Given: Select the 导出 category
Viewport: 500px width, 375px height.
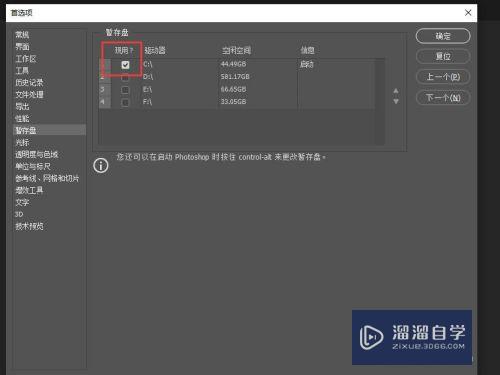Looking at the screenshot, I should [x=22, y=107].
